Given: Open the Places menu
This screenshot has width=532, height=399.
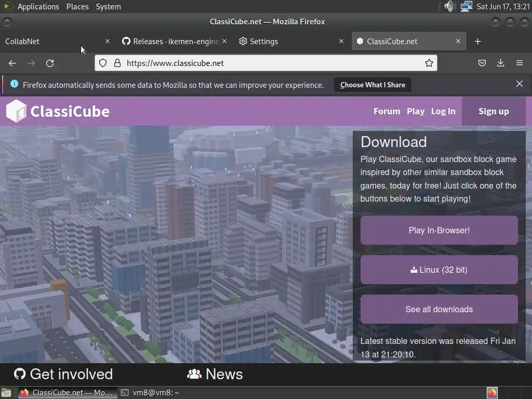Looking at the screenshot, I should coord(77,6).
